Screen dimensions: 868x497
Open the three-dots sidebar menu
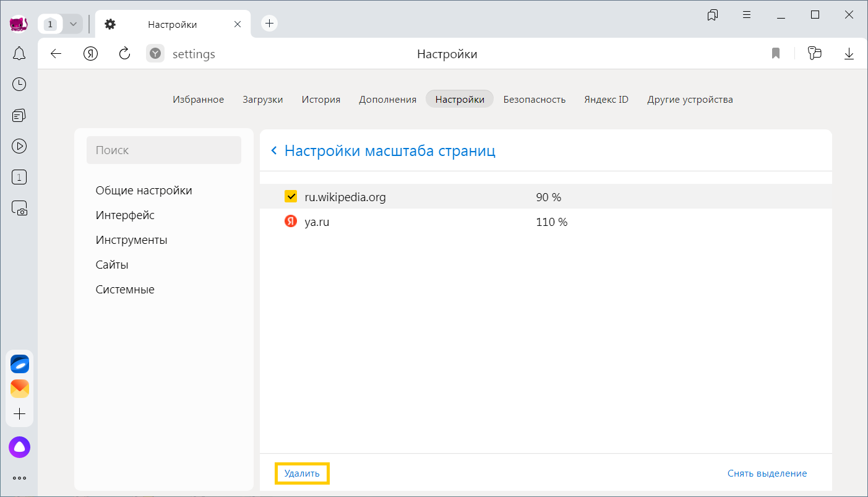click(20, 478)
